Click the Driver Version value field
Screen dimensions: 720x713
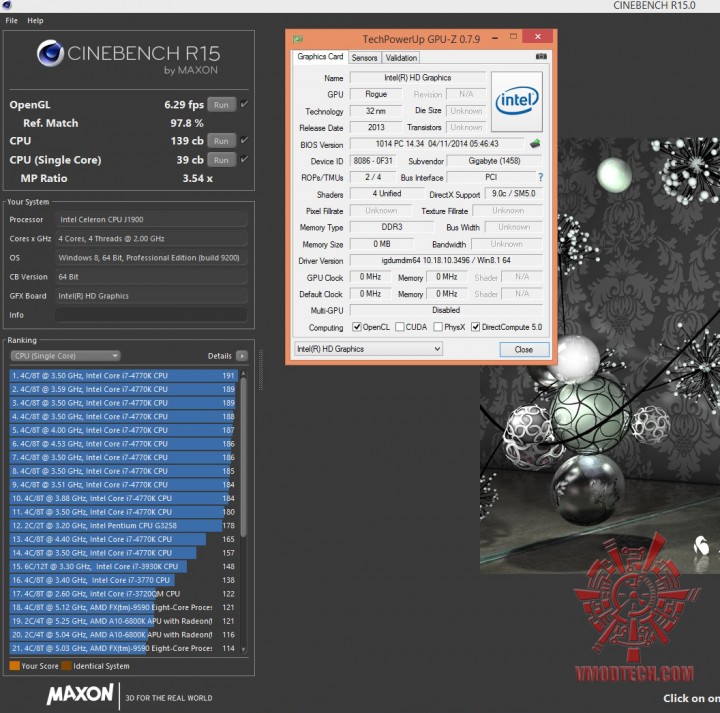coord(446,260)
